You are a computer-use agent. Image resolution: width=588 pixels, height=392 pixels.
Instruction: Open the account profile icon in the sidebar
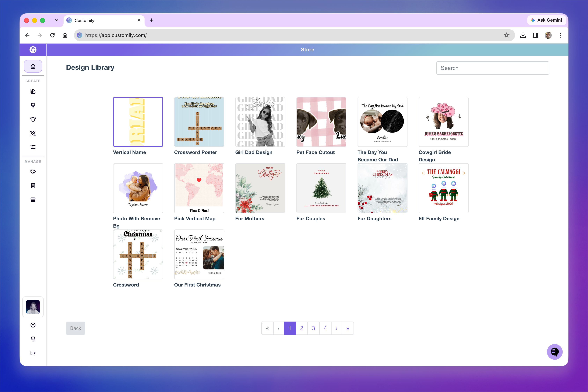coord(33,325)
